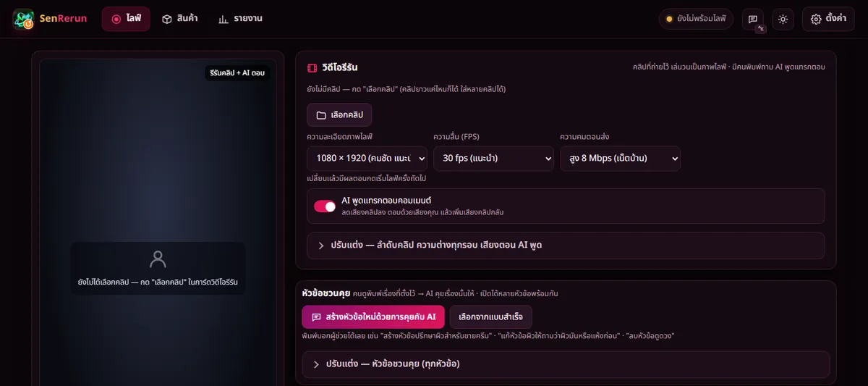
Task: Open the ไลฟ์ tab
Action: coord(126,19)
